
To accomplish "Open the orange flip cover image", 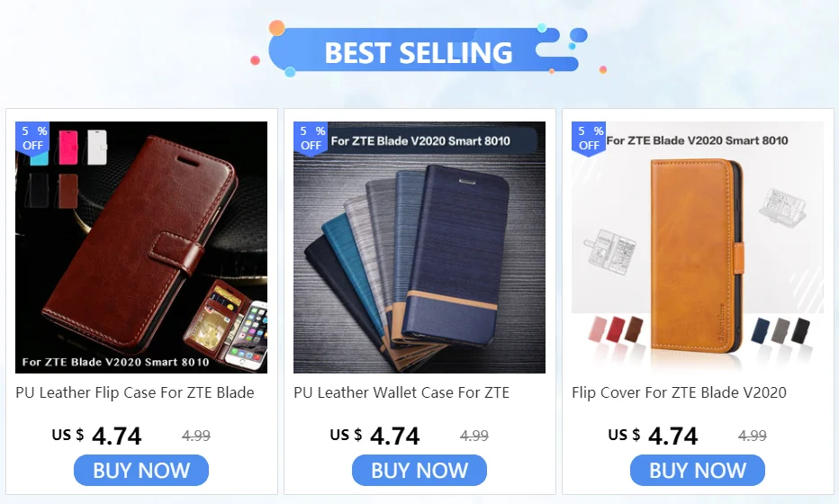I will (698, 247).
